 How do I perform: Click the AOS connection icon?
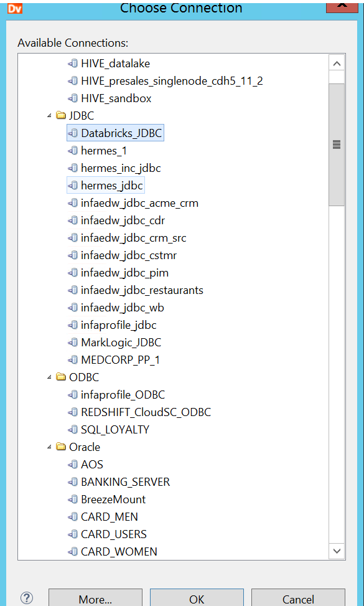[73, 465]
